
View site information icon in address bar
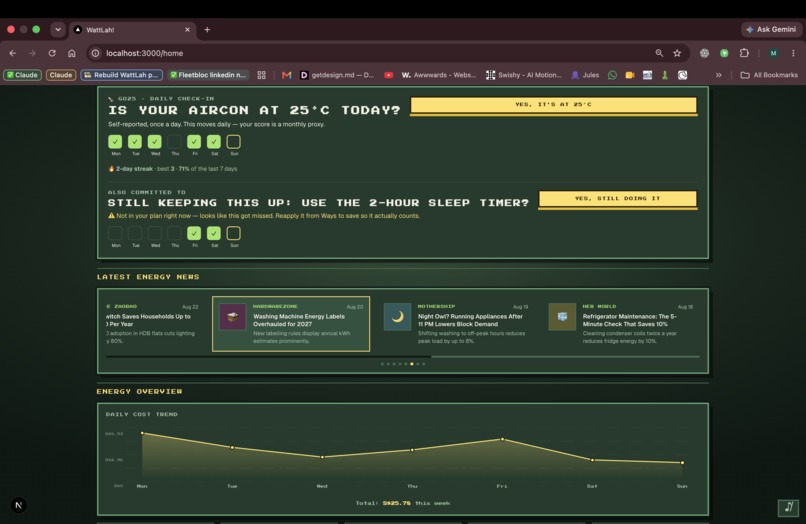tap(95, 53)
